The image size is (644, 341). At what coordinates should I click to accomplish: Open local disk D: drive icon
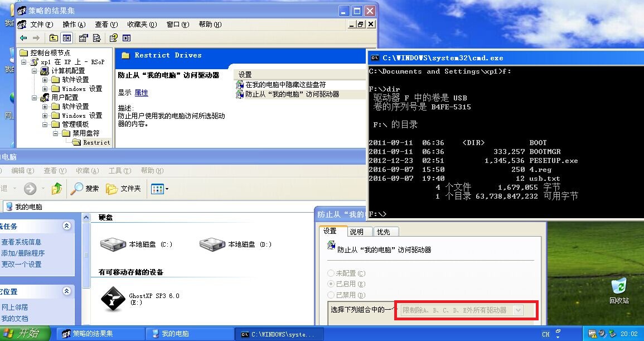(212, 244)
